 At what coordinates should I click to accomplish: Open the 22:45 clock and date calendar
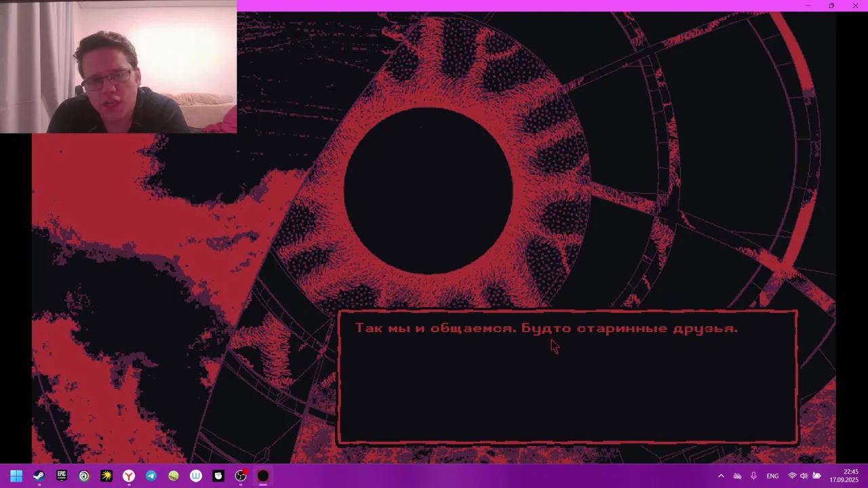844,476
